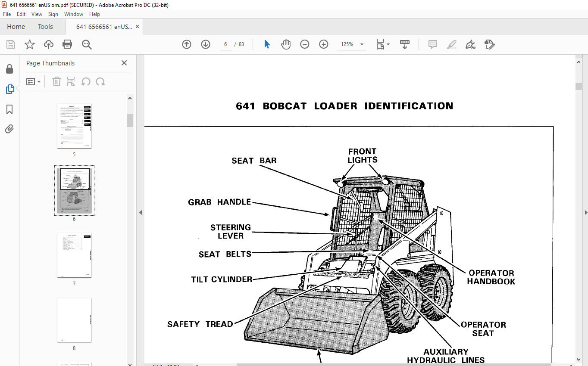Screen dimensions: 588x366
Task: Activate the Hand pan tool
Action: [x=286, y=44]
